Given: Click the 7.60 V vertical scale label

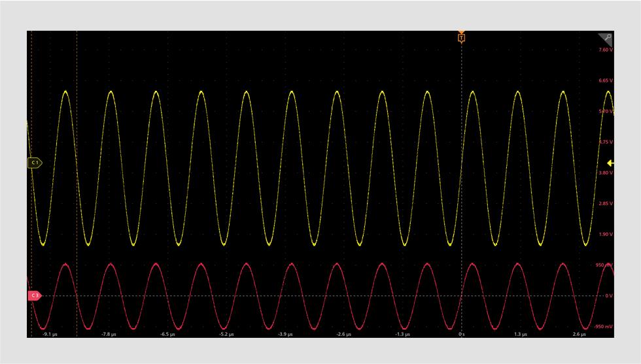Looking at the screenshot, I should pyautogui.click(x=605, y=50).
